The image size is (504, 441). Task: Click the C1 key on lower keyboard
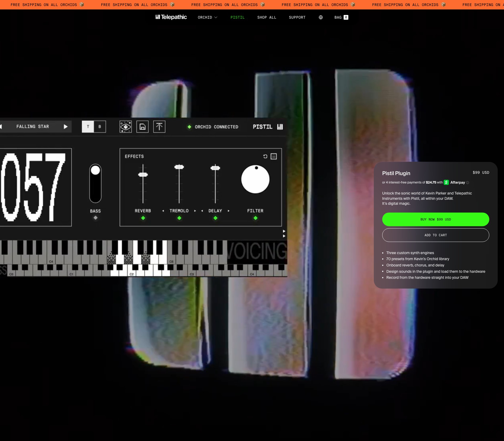click(71, 273)
